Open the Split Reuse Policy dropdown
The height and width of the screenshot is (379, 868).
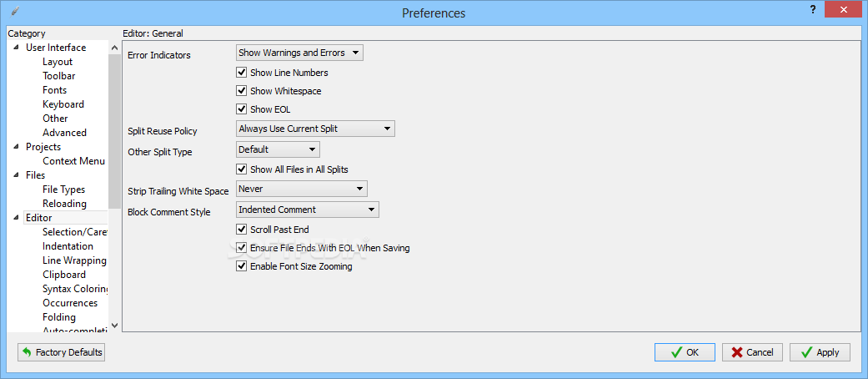(x=315, y=129)
